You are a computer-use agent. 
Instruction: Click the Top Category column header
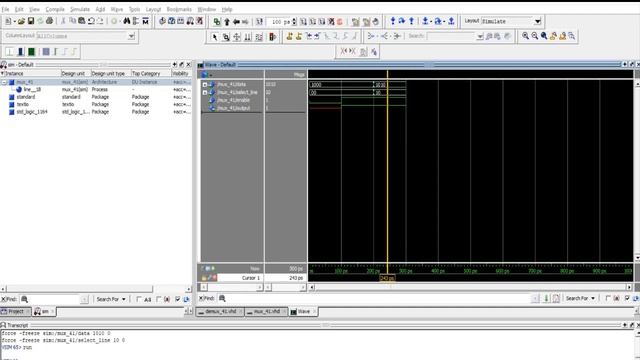pyautogui.click(x=151, y=73)
